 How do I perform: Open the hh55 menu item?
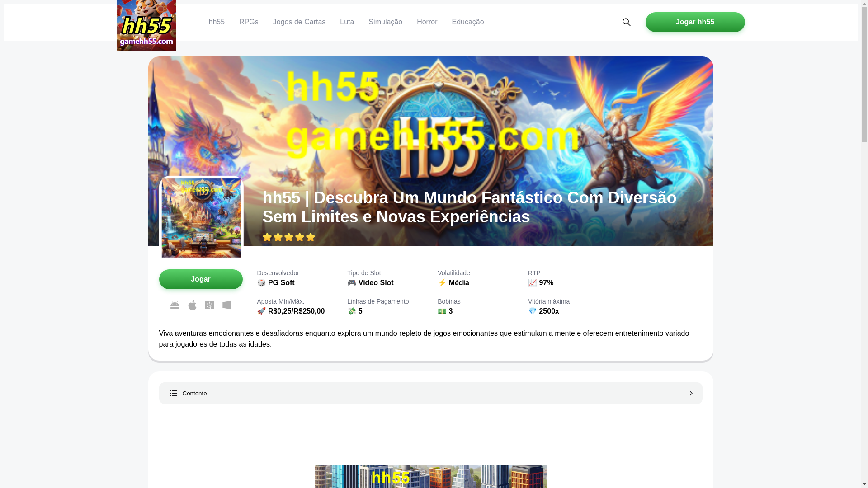pos(217,22)
